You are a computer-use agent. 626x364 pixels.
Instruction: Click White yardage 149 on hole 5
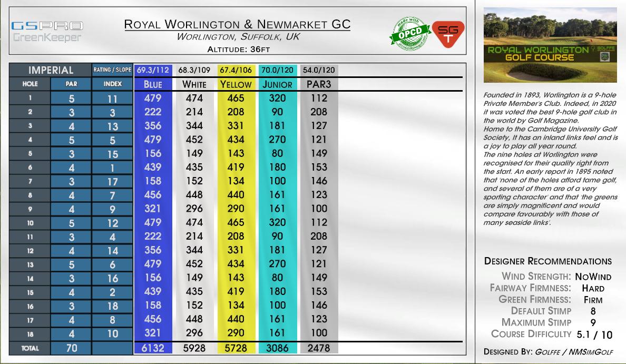[x=194, y=153]
